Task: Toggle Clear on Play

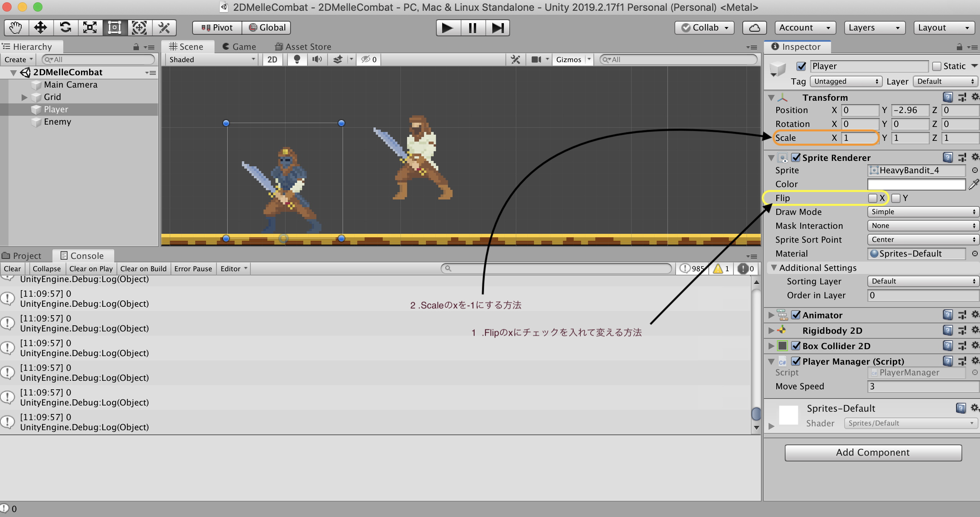Action: coord(91,269)
